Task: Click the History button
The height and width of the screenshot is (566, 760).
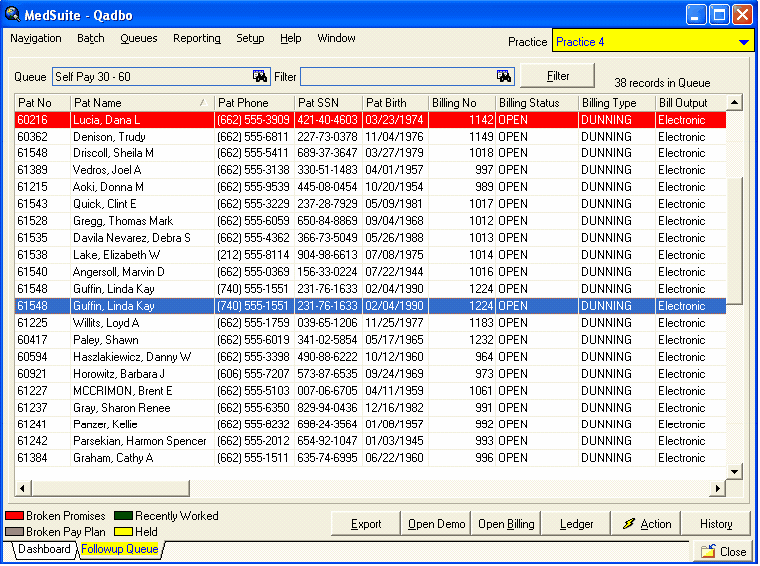Action: coord(716,524)
